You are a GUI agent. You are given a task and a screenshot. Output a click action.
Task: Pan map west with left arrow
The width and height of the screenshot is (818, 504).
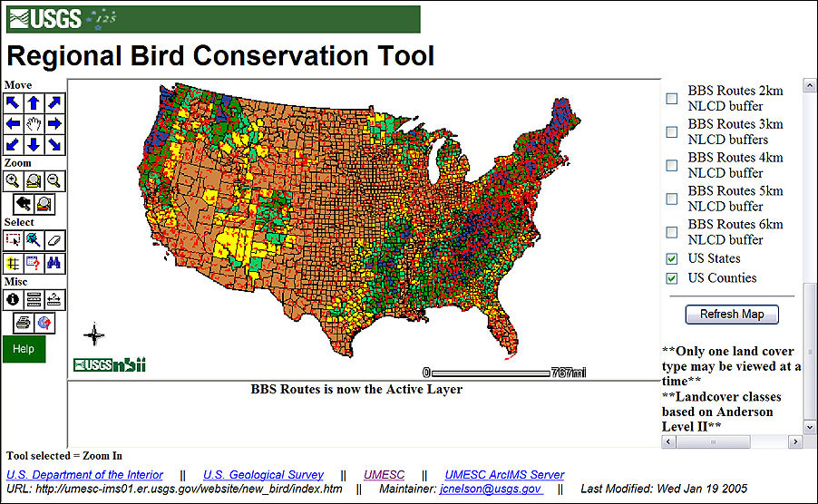coord(13,124)
